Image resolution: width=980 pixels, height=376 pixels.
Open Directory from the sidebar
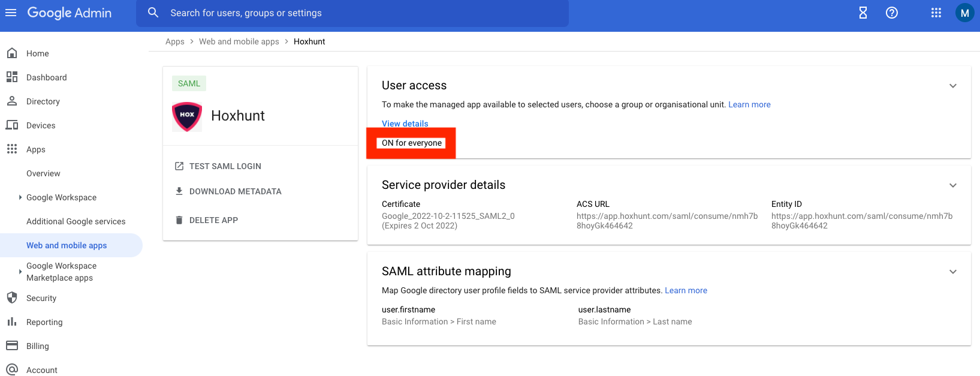43,101
